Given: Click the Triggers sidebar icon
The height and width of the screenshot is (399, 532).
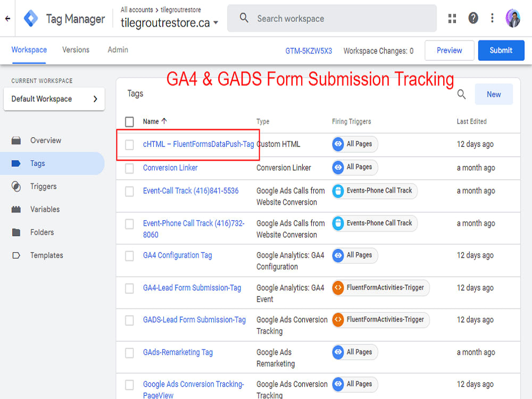Looking at the screenshot, I should [16, 186].
